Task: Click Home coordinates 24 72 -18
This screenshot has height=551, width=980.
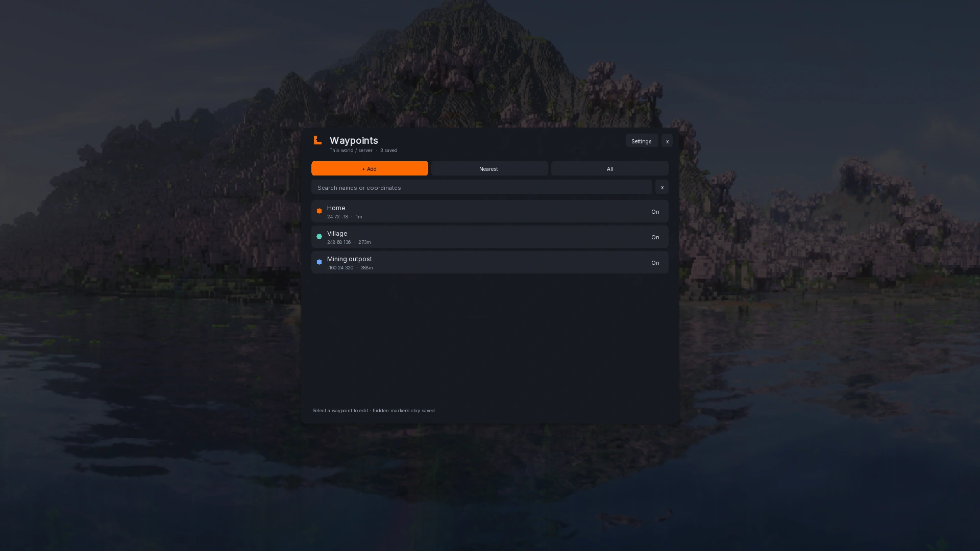Action: (337, 217)
